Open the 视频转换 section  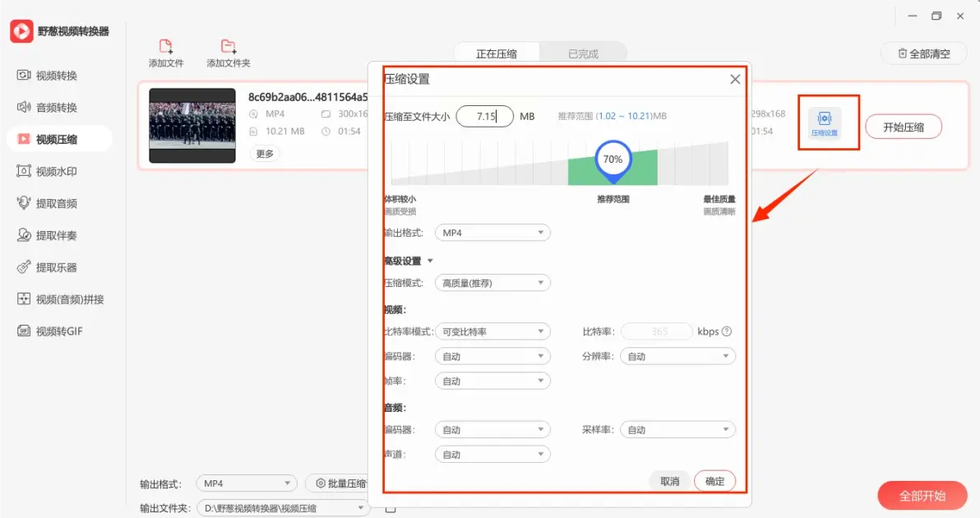pyautogui.click(x=48, y=76)
